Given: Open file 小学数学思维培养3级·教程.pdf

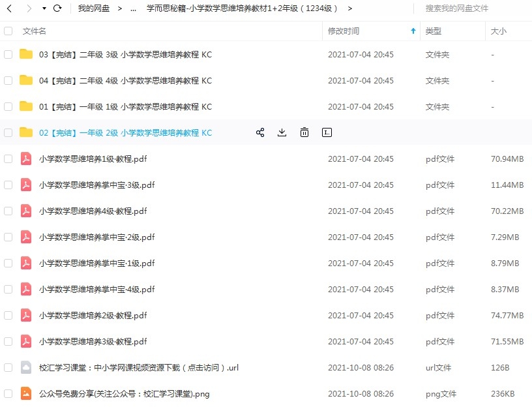Looking at the screenshot, I should point(93,341).
